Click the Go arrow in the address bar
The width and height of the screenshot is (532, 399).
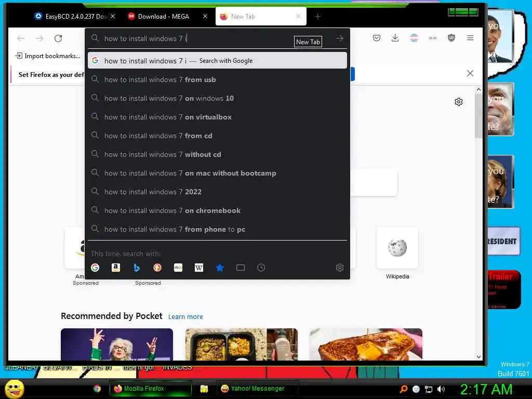340,38
